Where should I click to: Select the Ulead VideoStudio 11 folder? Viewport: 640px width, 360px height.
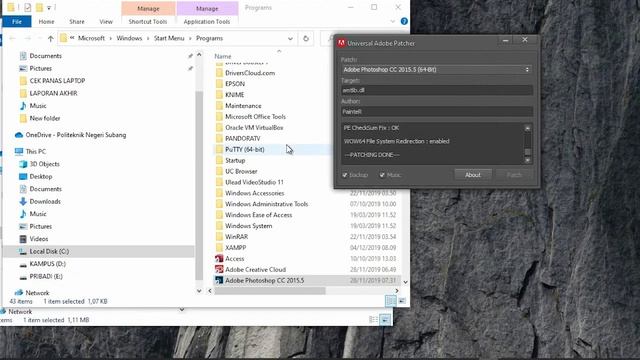click(x=254, y=182)
